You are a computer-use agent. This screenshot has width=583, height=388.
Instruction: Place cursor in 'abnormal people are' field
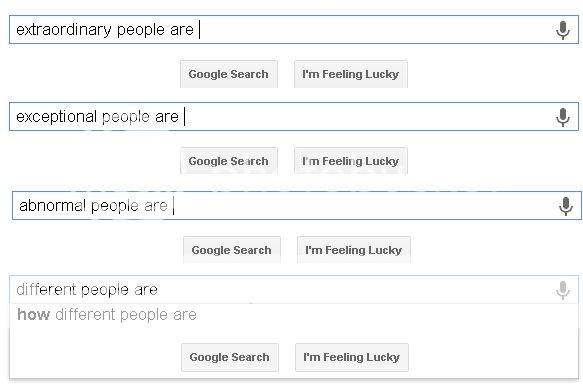click(x=297, y=206)
